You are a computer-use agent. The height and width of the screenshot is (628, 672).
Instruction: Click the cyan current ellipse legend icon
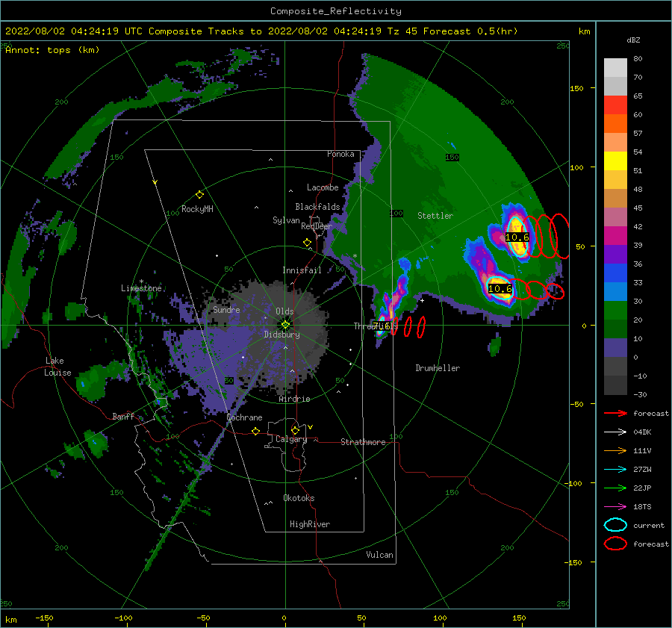[x=615, y=525]
